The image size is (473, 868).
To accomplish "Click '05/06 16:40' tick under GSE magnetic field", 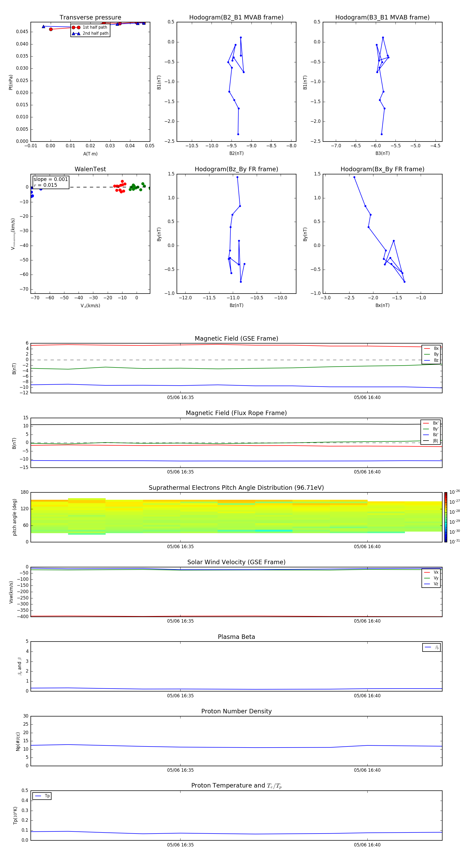I will click(367, 397).
